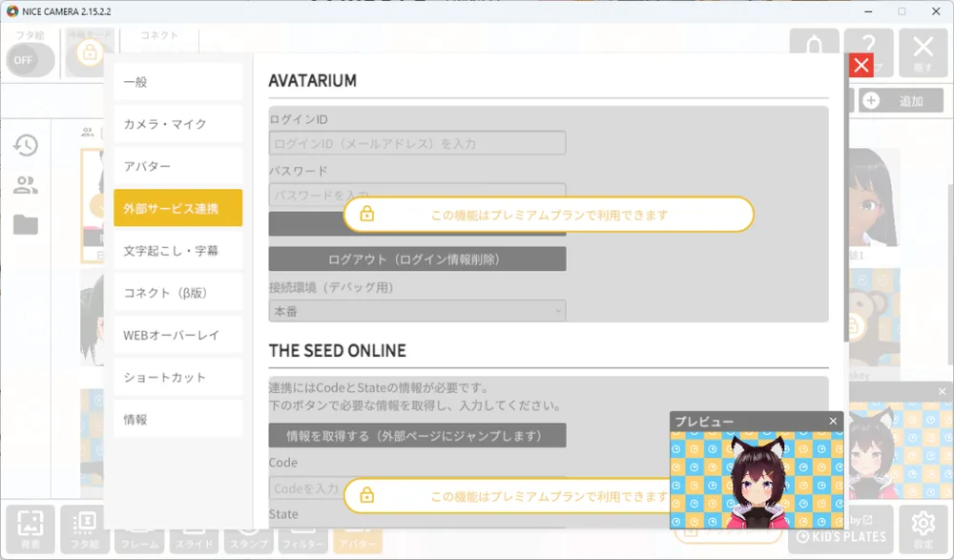954x560 pixels.
Task: Open the history clock icon in sidebar
Action: [x=26, y=145]
